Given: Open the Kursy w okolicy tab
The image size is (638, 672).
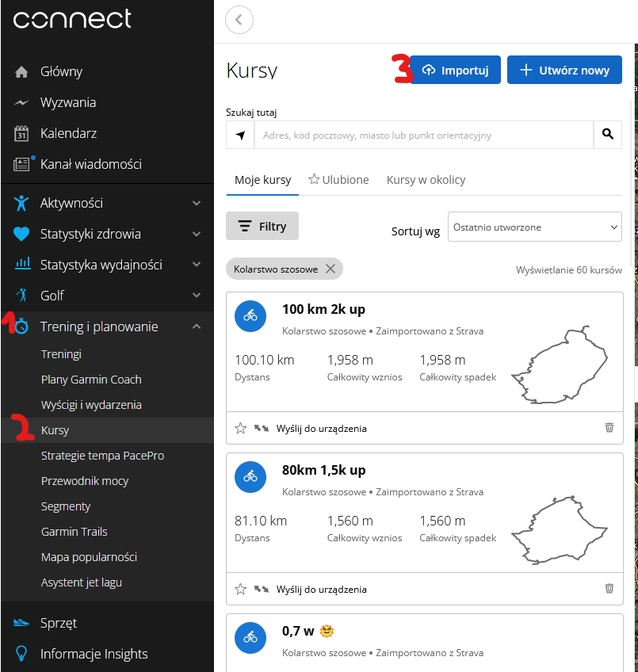Looking at the screenshot, I should tap(426, 180).
